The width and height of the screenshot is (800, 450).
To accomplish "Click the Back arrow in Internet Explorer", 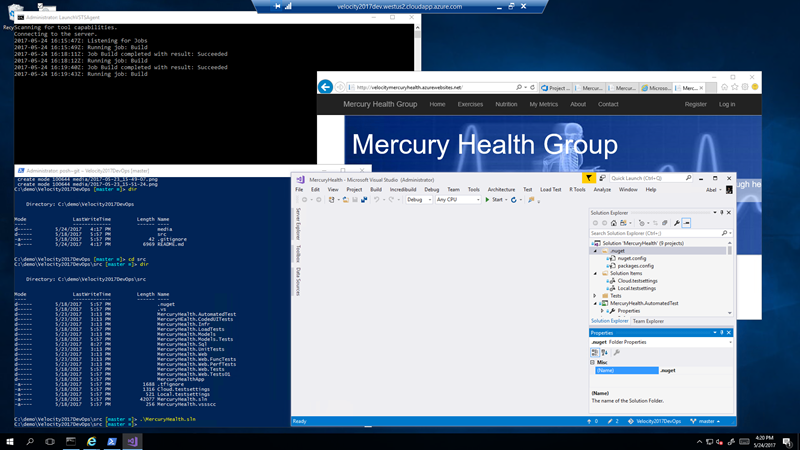I will click(x=326, y=87).
